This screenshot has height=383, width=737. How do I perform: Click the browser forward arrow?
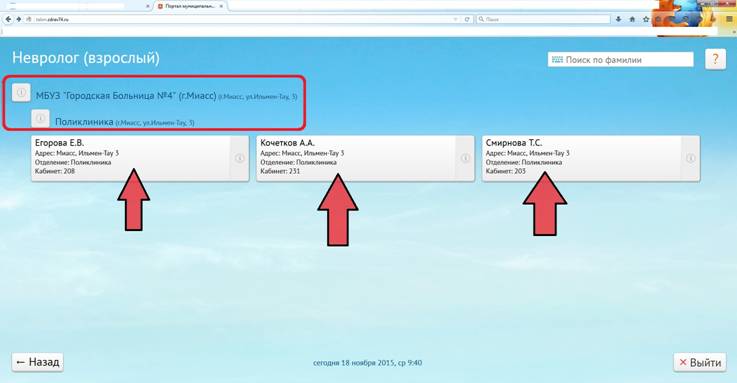pyautogui.click(x=19, y=19)
